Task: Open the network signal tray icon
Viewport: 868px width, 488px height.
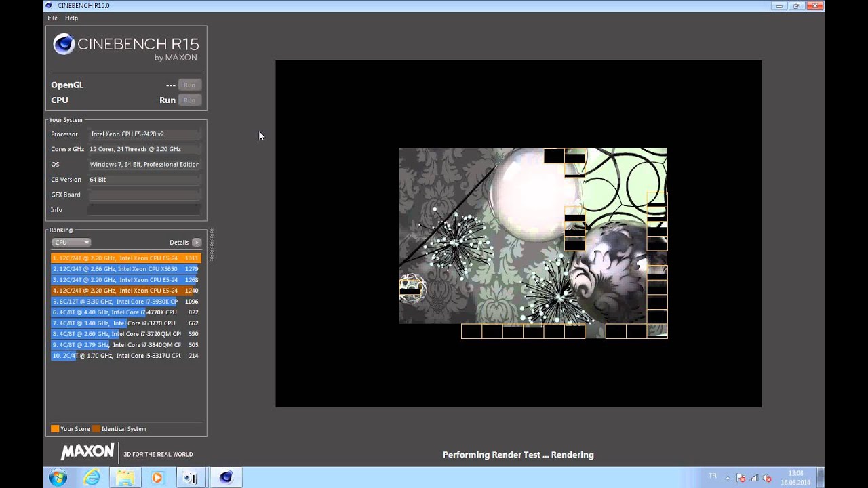Action: pos(754,478)
